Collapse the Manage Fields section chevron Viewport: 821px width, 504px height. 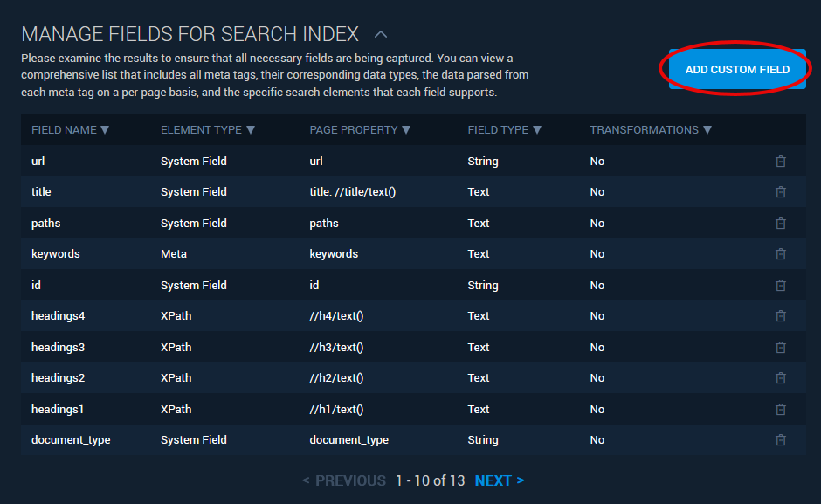pyautogui.click(x=380, y=35)
